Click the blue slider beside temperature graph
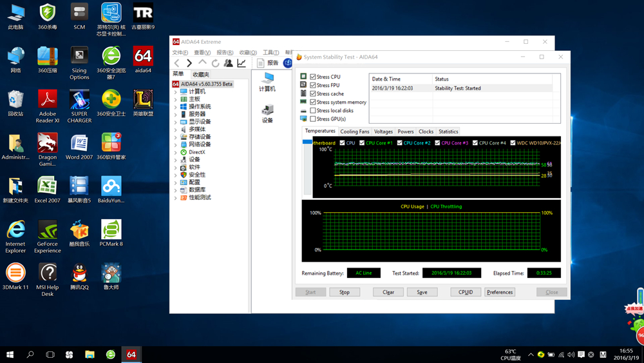The width and height of the screenshot is (644, 363). click(307, 142)
